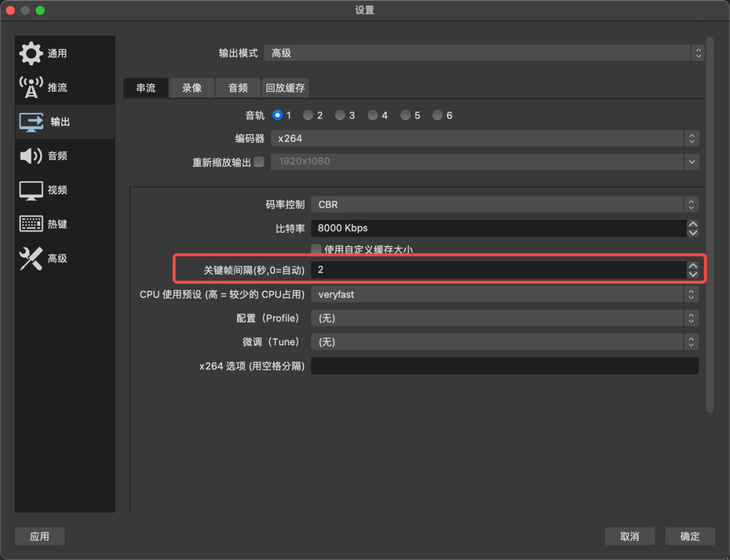Increase 比特率 using the up stepper arrow
Viewport: 730px width, 560px height.
click(x=693, y=224)
